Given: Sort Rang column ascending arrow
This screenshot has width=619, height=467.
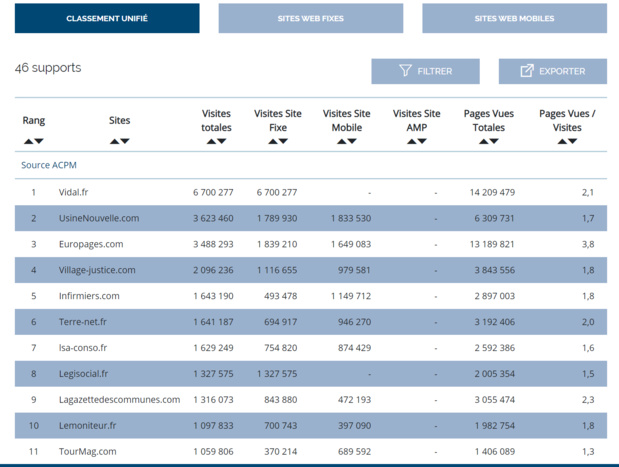Looking at the screenshot, I should [28, 142].
